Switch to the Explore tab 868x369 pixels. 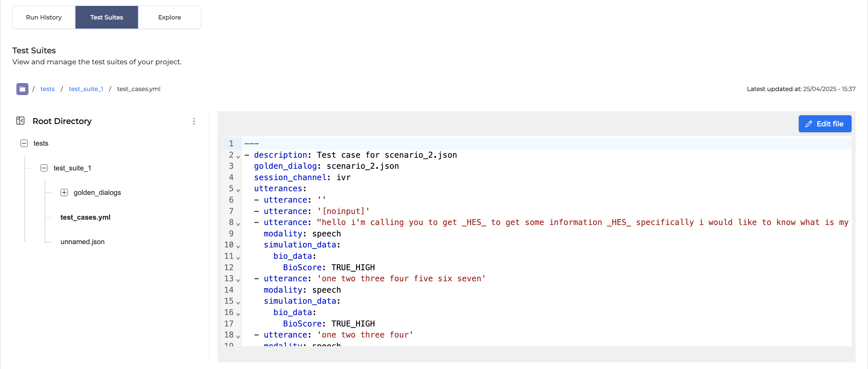[x=170, y=17]
